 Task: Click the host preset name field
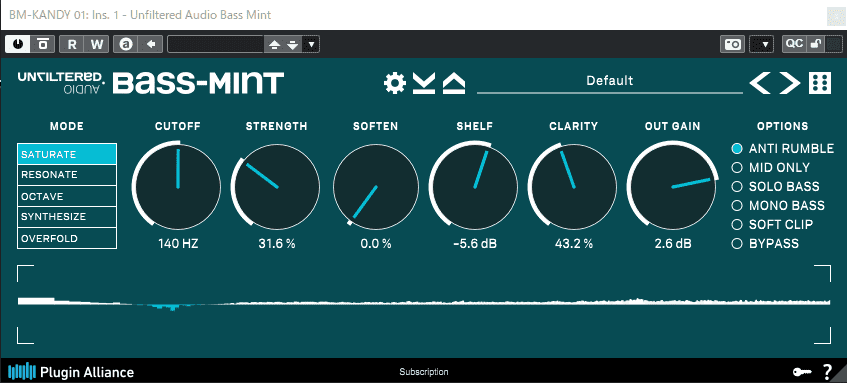tap(216, 44)
